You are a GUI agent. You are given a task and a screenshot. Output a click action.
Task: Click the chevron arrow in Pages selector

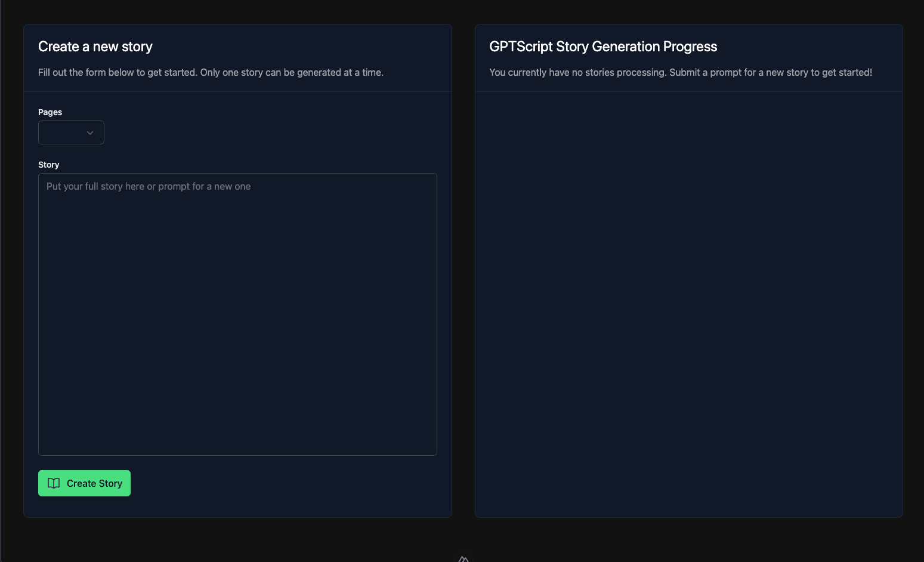(x=90, y=132)
